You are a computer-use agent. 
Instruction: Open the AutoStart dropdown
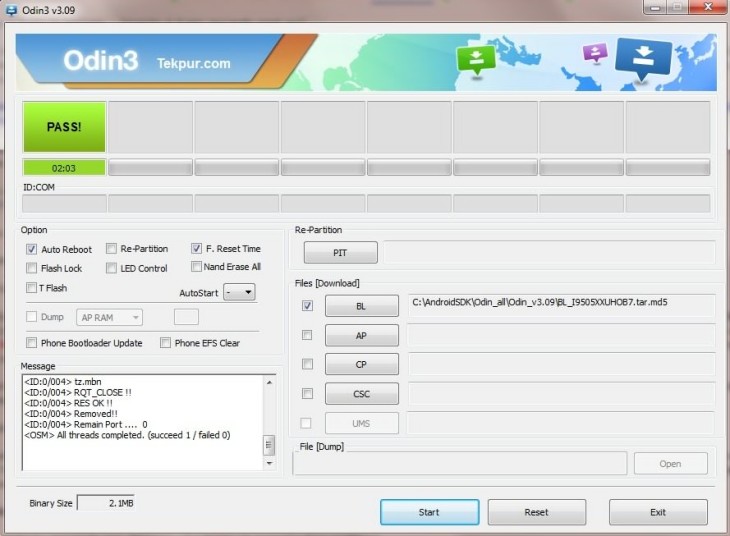point(239,293)
